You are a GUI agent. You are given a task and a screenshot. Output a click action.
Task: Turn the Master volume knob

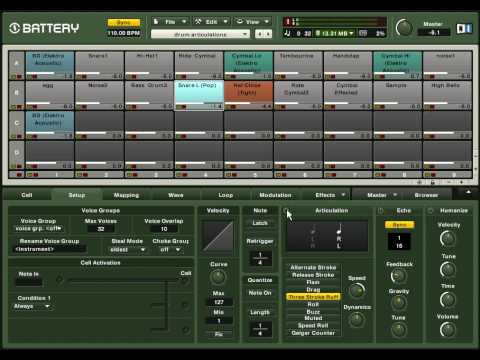coord(404,28)
